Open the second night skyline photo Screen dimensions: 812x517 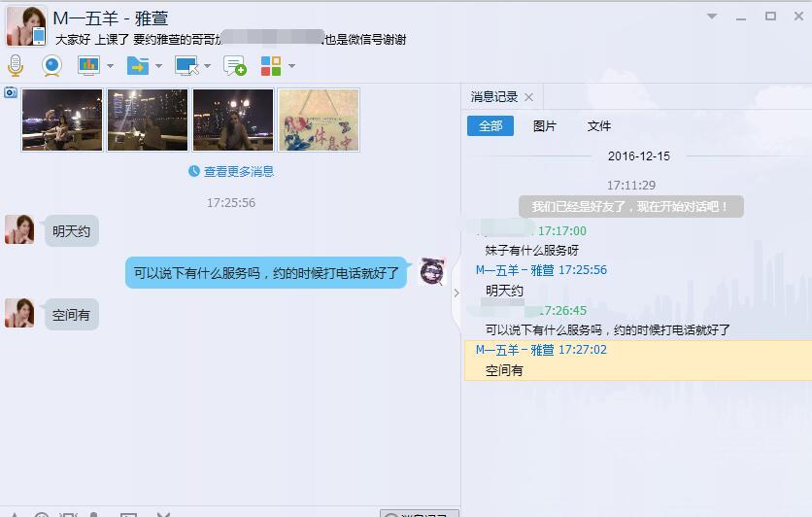point(148,121)
